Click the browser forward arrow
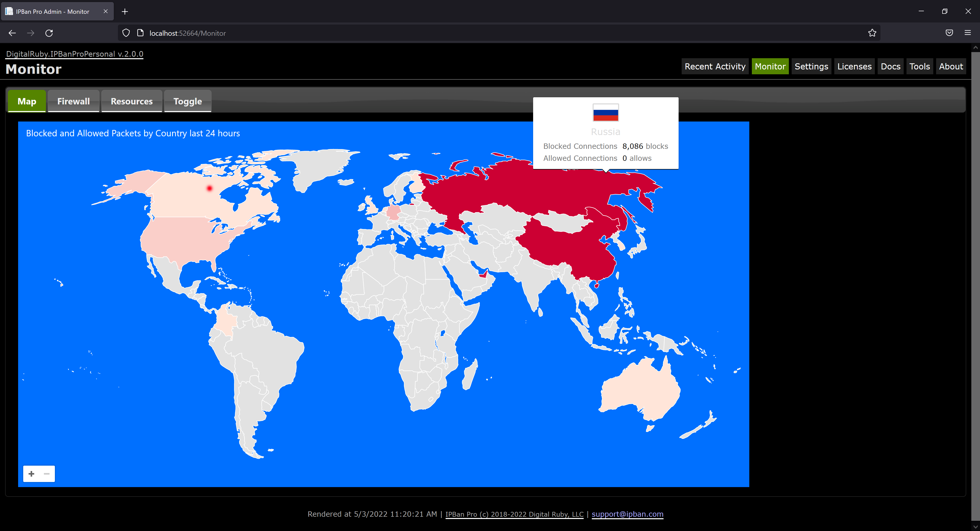 pos(31,33)
